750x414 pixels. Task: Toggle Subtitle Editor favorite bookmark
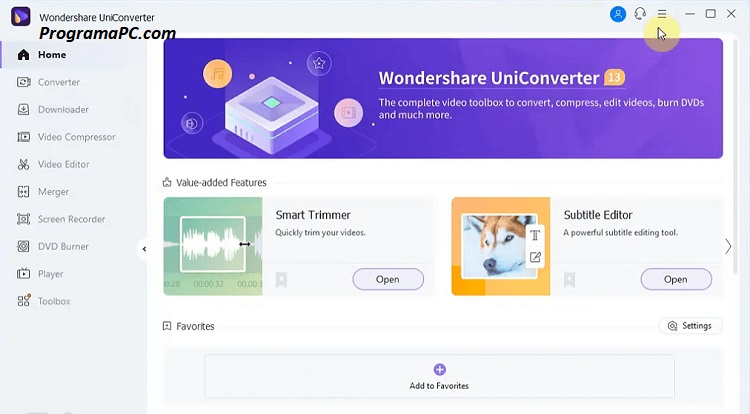[569, 280]
